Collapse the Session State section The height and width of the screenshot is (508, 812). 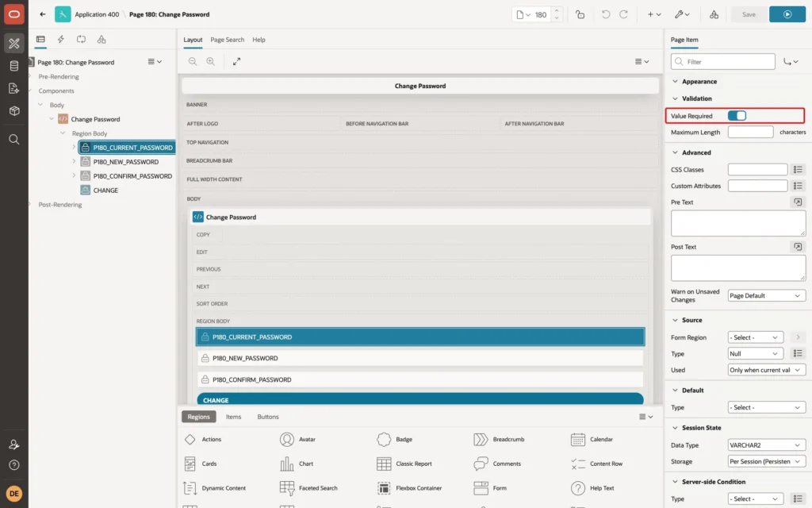coord(675,428)
